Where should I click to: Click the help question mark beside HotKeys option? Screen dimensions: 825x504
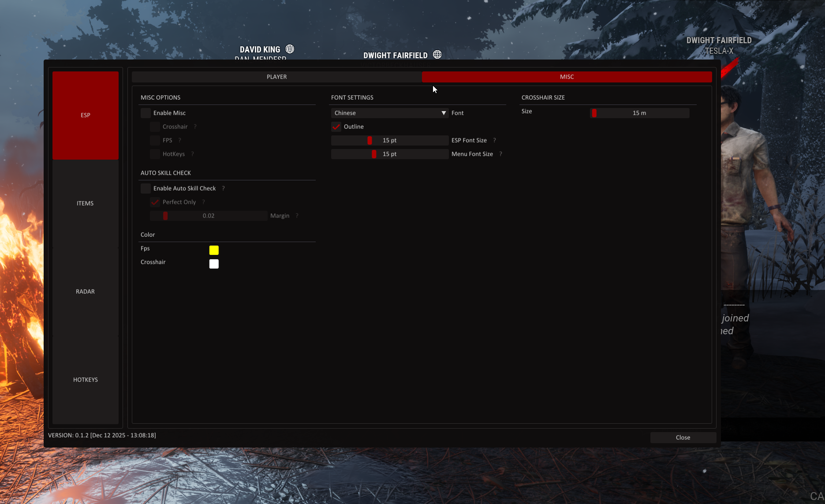(192, 154)
